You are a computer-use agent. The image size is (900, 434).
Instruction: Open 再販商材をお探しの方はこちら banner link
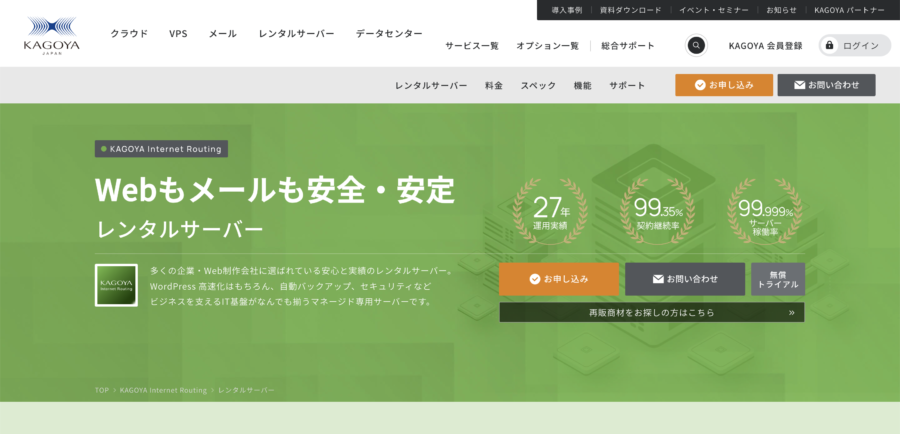[x=652, y=313]
